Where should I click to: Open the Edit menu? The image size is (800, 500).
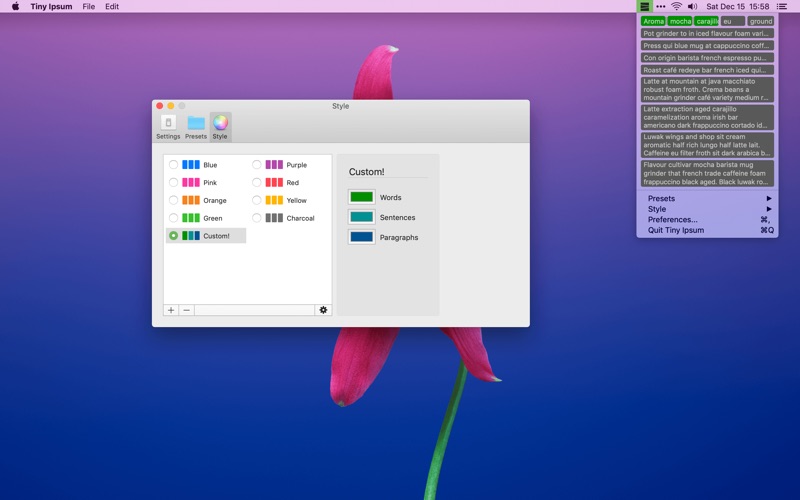pos(112,6)
